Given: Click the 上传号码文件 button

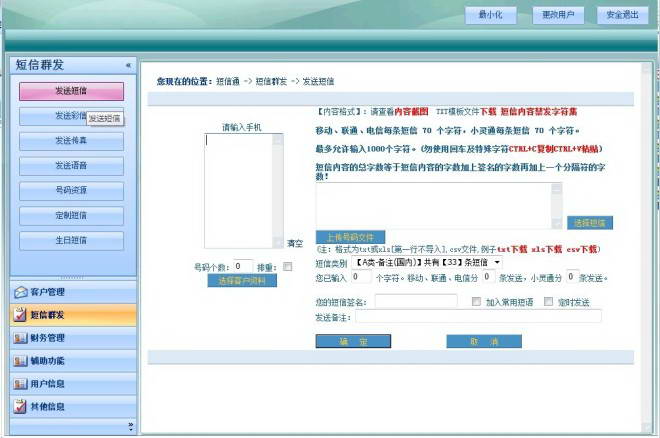Looking at the screenshot, I should coord(350,237).
